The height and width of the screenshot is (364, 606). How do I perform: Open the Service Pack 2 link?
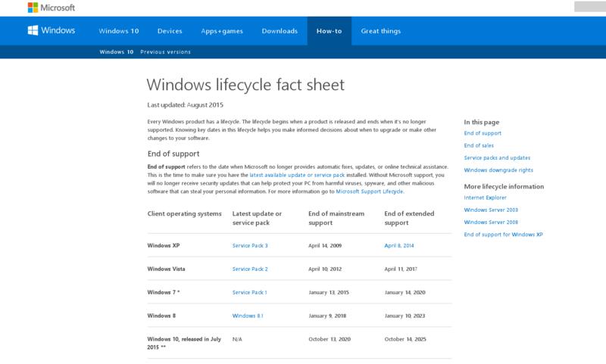point(250,269)
